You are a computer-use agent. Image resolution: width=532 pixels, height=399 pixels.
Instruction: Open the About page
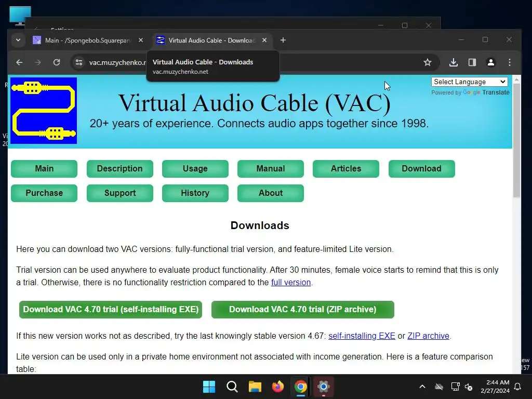pyautogui.click(x=270, y=193)
